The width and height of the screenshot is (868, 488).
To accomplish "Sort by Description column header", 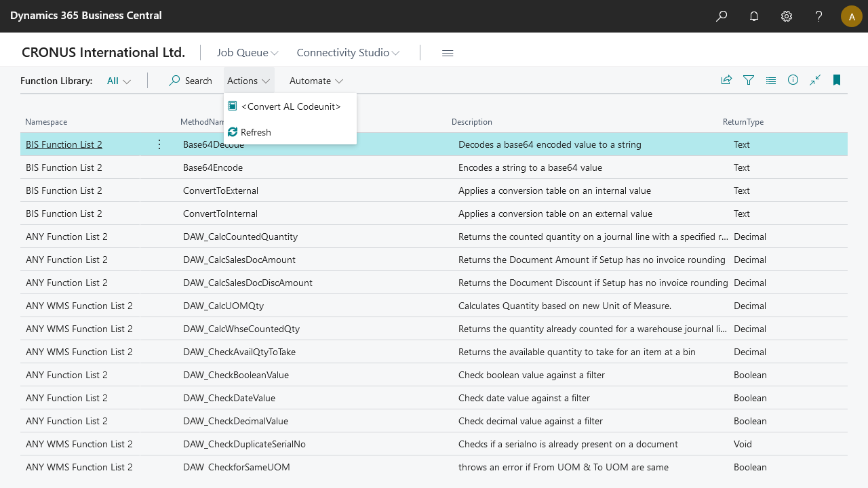I will pos(472,122).
